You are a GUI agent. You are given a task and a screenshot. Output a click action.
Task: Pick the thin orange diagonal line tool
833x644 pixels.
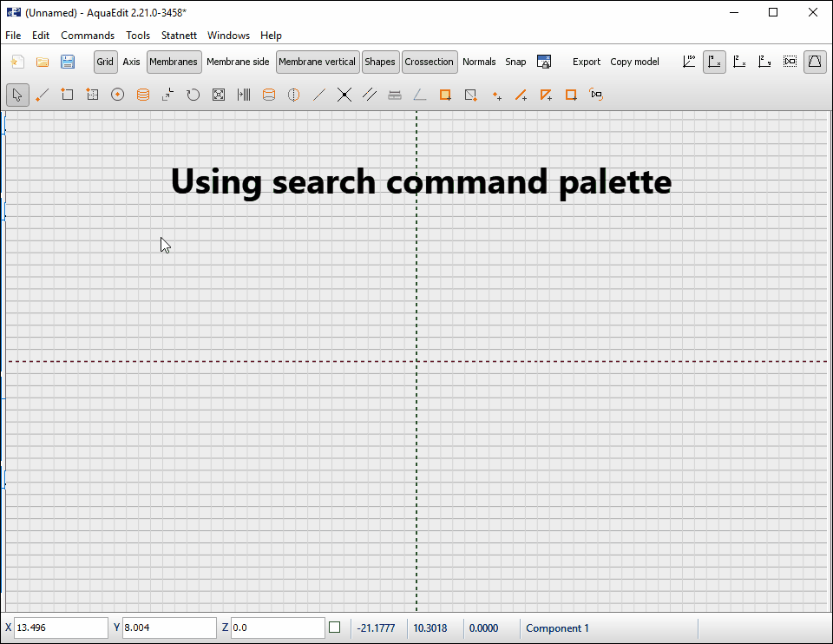click(x=319, y=95)
